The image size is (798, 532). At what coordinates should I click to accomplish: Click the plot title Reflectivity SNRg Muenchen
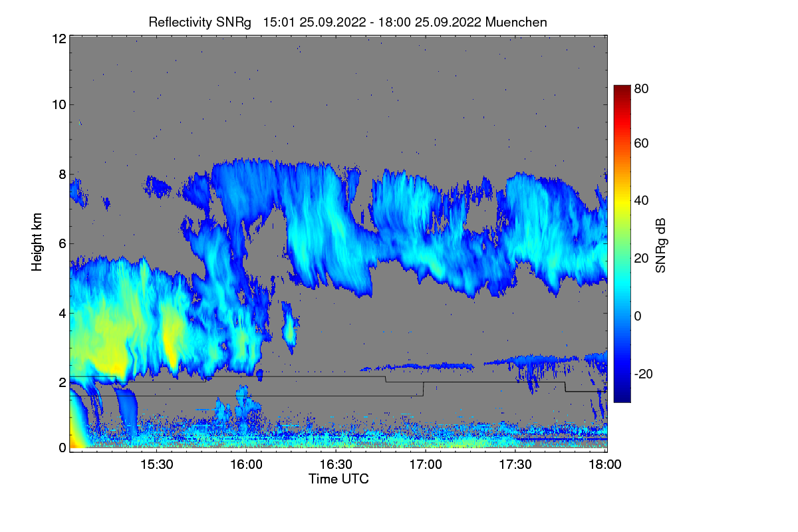click(x=348, y=22)
